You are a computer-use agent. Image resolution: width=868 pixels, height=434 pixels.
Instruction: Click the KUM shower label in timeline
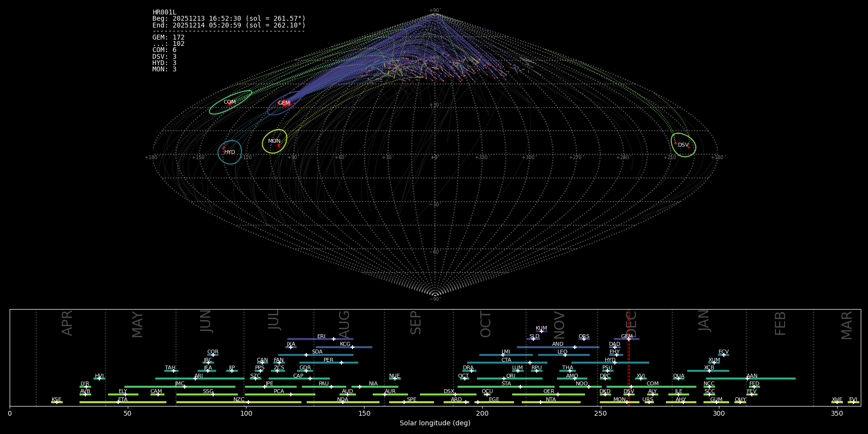tap(541, 328)
